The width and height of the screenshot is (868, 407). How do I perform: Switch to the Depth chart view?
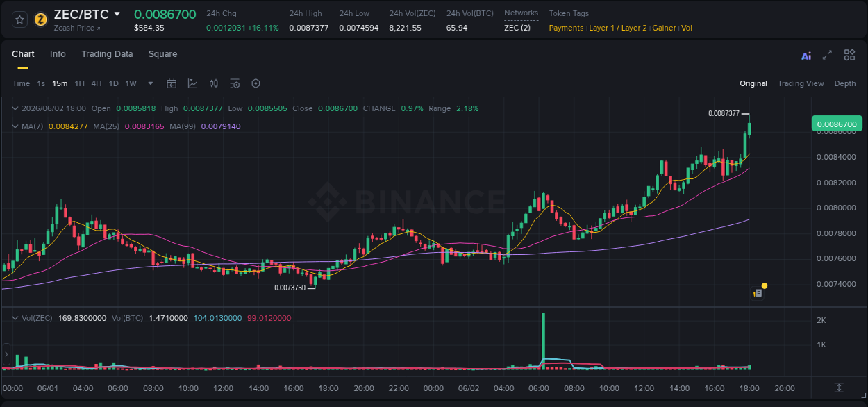(845, 83)
